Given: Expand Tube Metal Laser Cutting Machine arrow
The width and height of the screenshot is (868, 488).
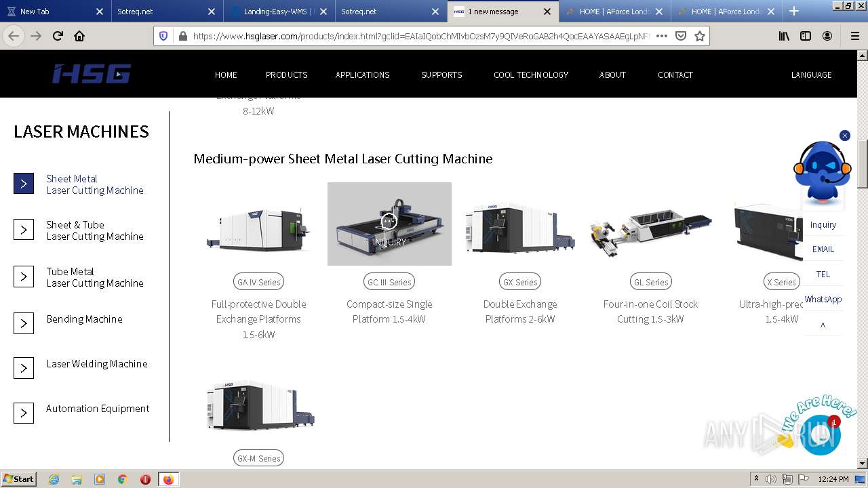Looking at the screenshot, I should coord(24,277).
